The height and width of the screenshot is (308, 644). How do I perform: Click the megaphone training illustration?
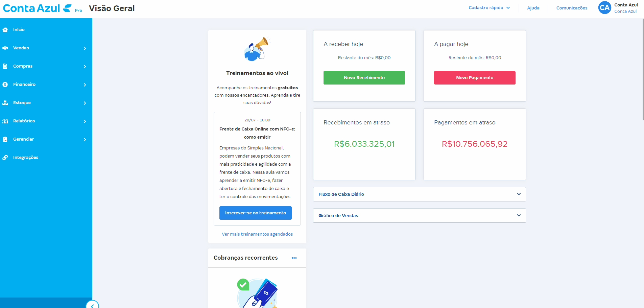[x=257, y=49]
